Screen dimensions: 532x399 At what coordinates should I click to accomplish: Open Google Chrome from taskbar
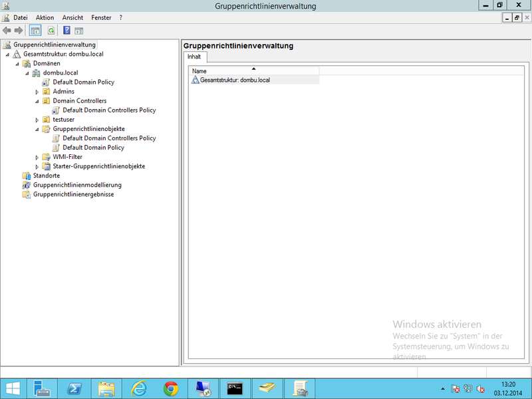point(171,389)
